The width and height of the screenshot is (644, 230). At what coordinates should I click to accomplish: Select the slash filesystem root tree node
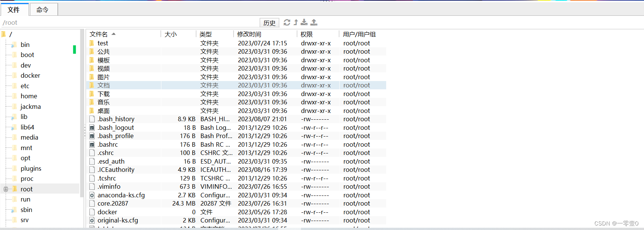[11, 34]
